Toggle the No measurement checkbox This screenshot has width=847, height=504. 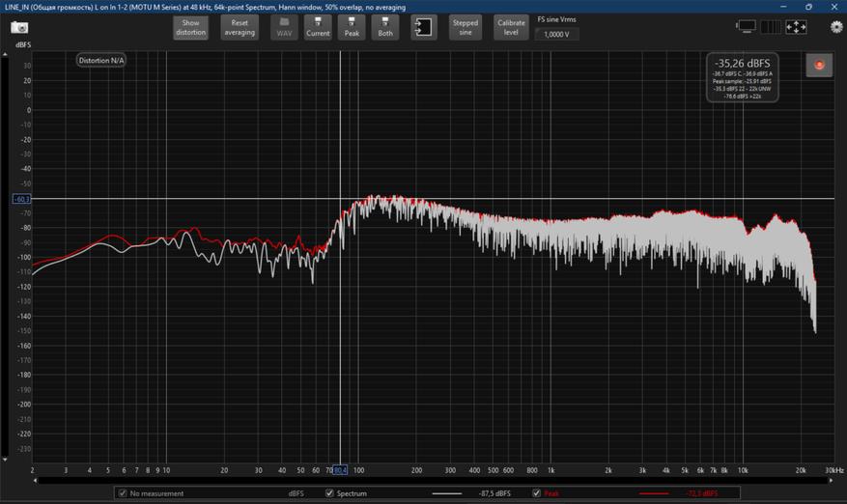tap(122, 493)
